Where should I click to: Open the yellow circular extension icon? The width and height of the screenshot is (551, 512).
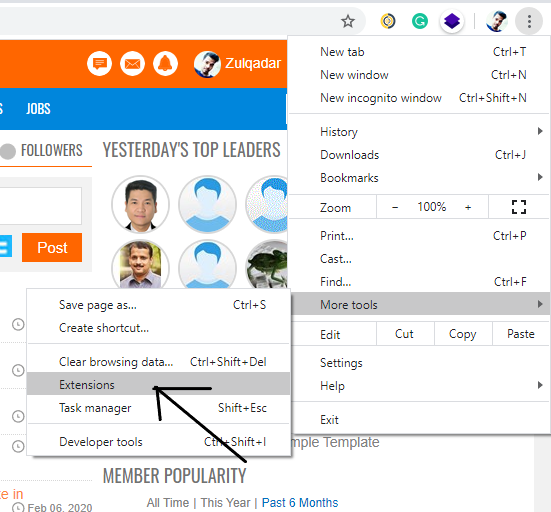(388, 21)
